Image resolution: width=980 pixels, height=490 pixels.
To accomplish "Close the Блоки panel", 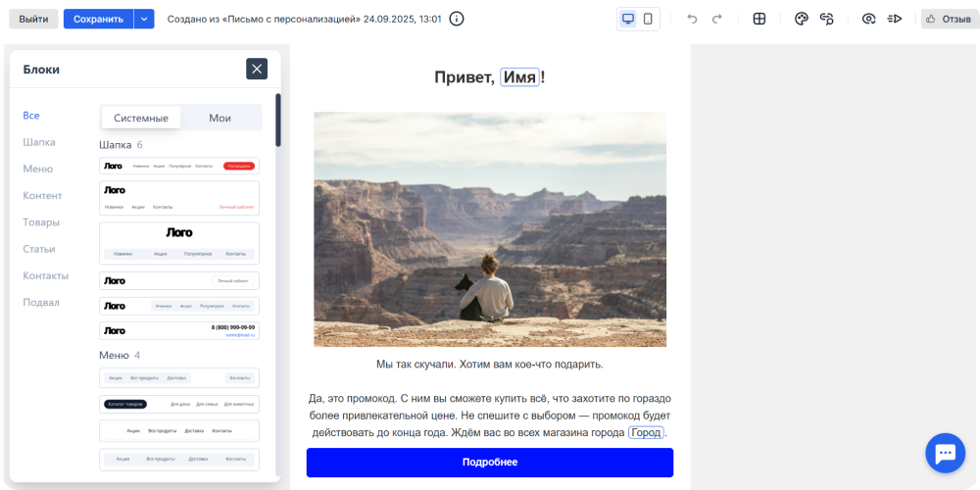I will click(x=257, y=69).
